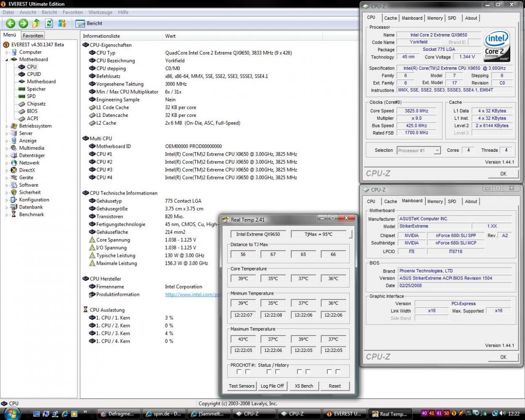Expand the Server tree node arrow
The height and width of the screenshot is (420, 525).
(x=7, y=133)
